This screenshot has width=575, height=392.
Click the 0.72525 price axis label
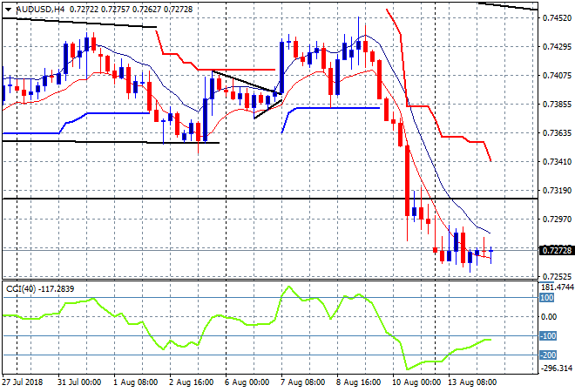pyautogui.click(x=556, y=276)
